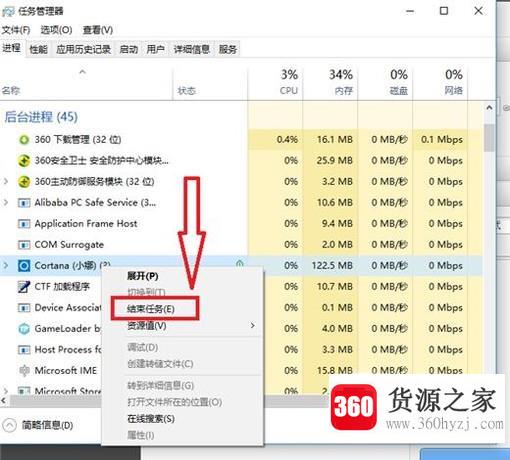Image resolution: width=510 pixels, height=460 pixels.
Task: Switch to the 用户 tab
Action: point(155,50)
